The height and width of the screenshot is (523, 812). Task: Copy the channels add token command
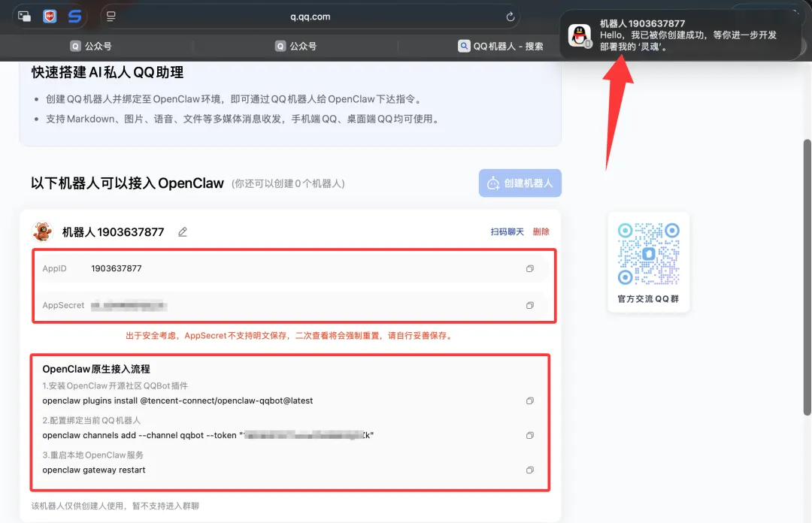530,436
